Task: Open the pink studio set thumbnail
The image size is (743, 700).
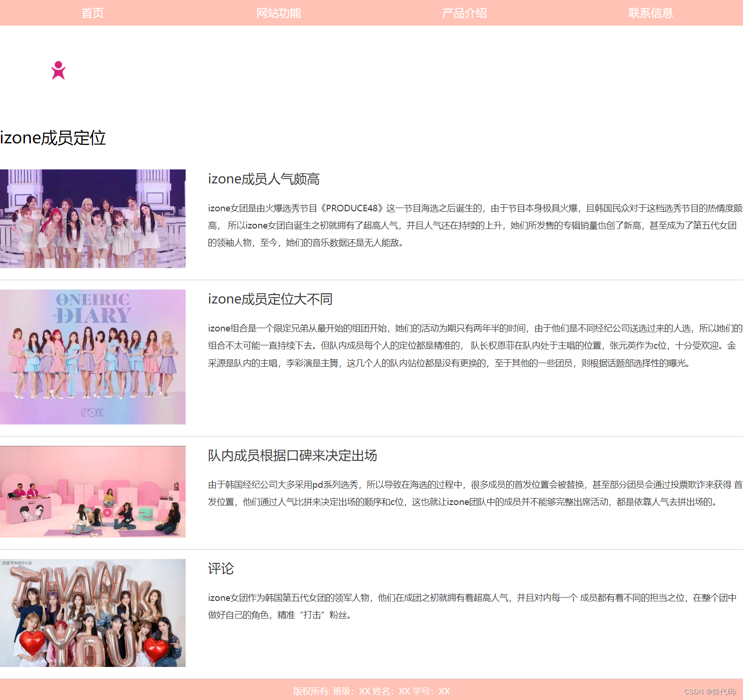Action: [x=93, y=492]
